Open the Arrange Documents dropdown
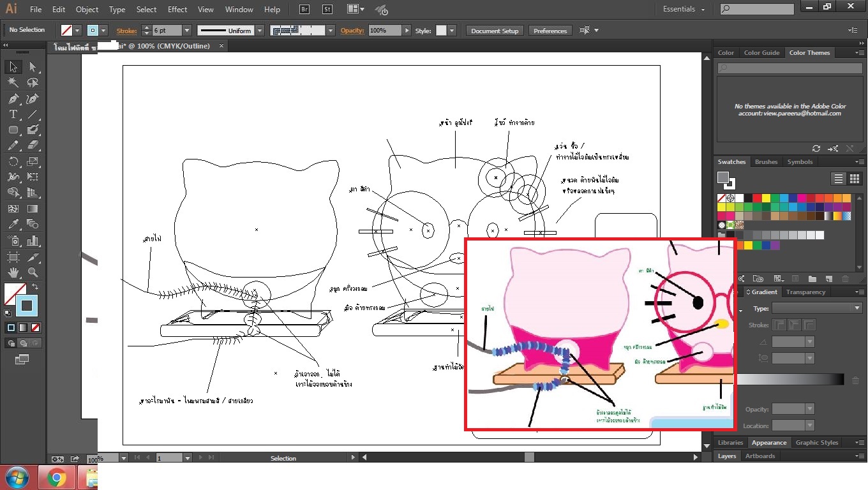Viewport: 868px width, 490px height. coord(356,10)
